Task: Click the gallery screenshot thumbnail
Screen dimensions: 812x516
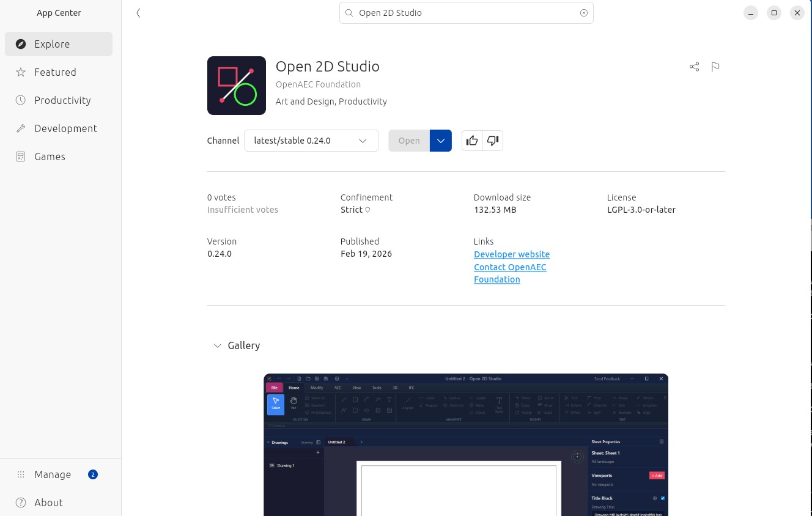Action: click(465, 444)
